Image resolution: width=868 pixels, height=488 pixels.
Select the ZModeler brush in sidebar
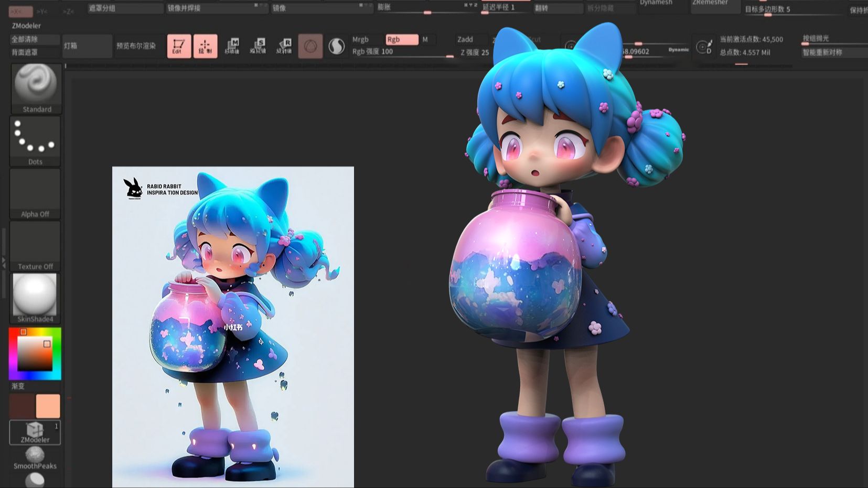[x=35, y=431]
